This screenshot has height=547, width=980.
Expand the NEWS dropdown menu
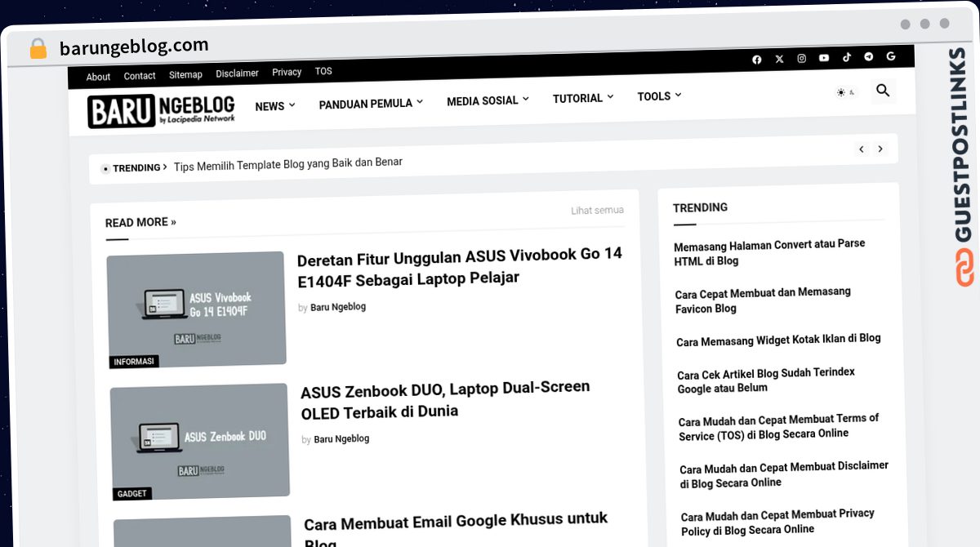click(x=275, y=106)
